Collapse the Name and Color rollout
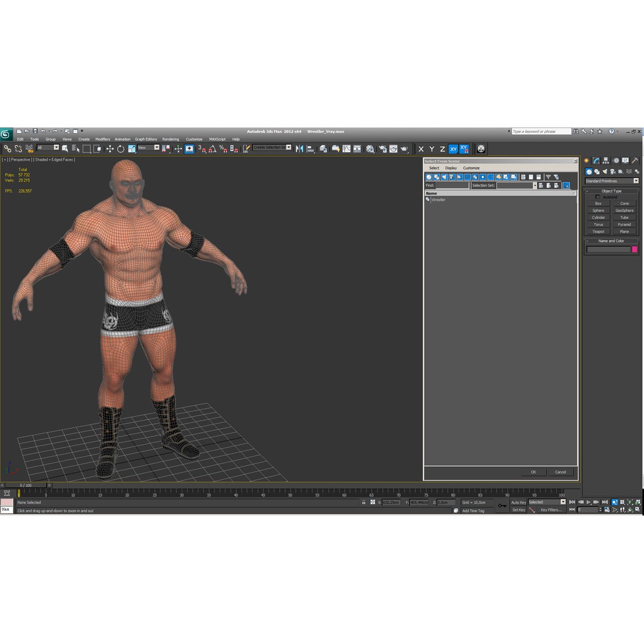The width and height of the screenshot is (644, 644). point(611,241)
